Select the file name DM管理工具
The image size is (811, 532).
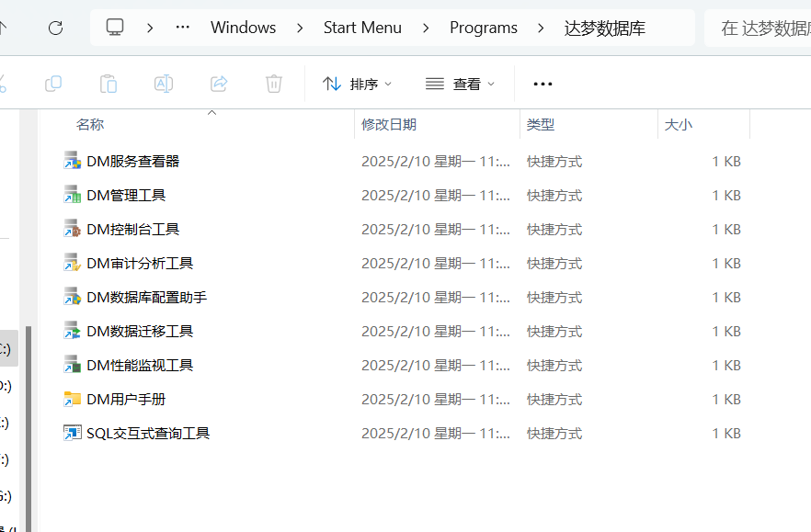click(126, 196)
